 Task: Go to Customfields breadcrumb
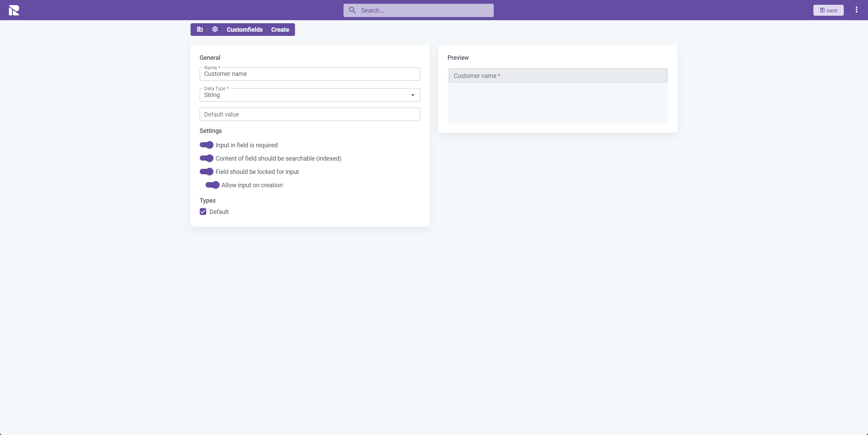245,30
